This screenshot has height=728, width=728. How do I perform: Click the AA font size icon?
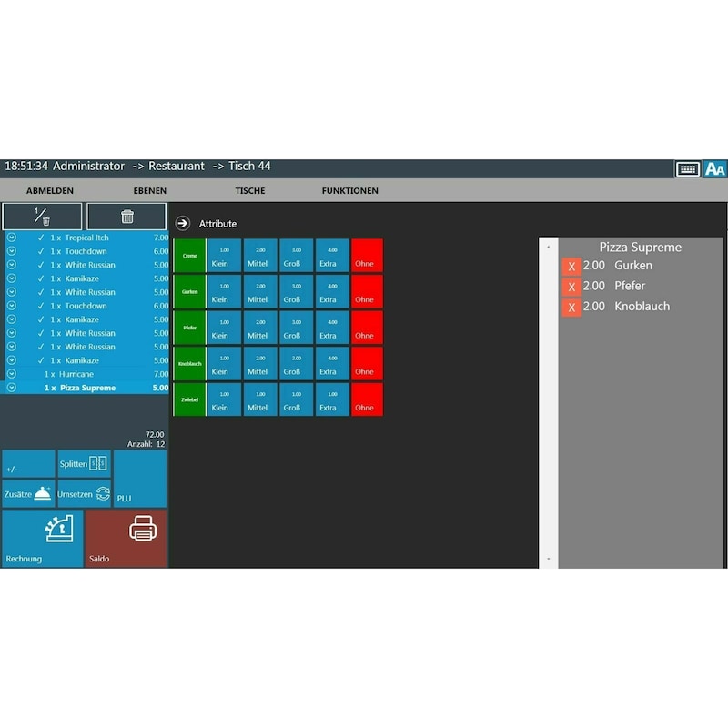click(x=715, y=168)
